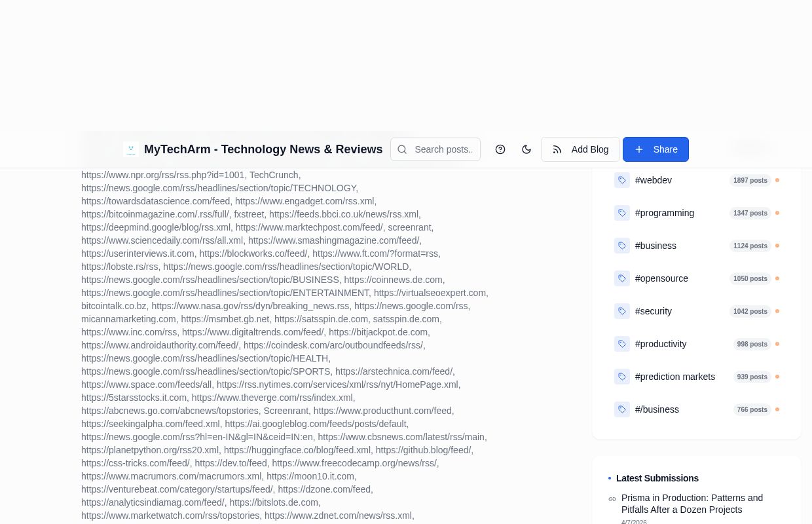The image size is (812, 524).
Task: Click the 1347 posts badge for #programming
Action: click(x=750, y=213)
